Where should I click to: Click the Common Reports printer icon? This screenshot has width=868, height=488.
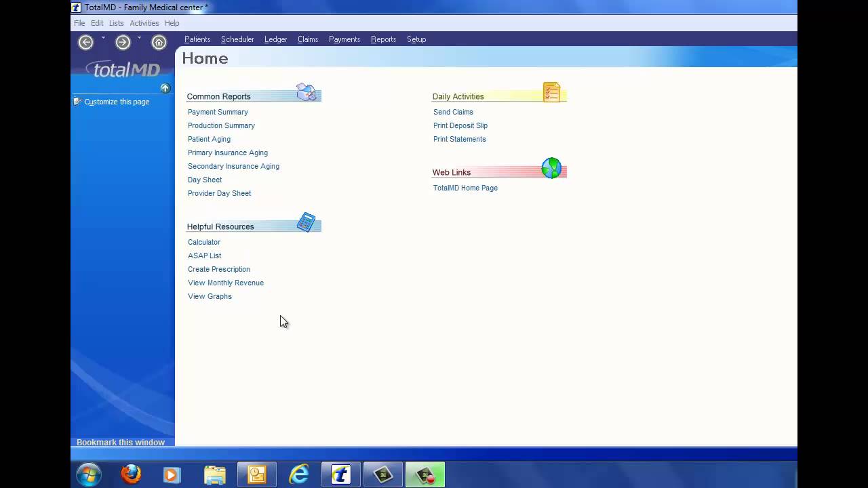[x=307, y=92]
